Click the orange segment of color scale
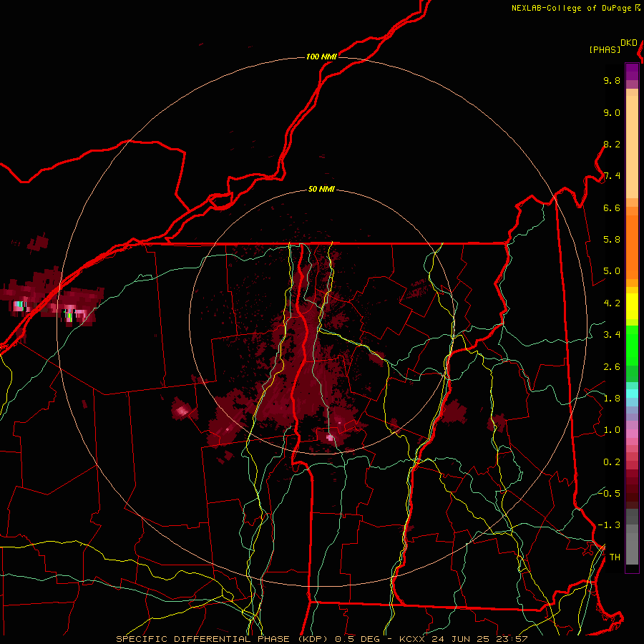Image resolution: width=644 pixels, height=644 pixels. [x=632, y=246]
